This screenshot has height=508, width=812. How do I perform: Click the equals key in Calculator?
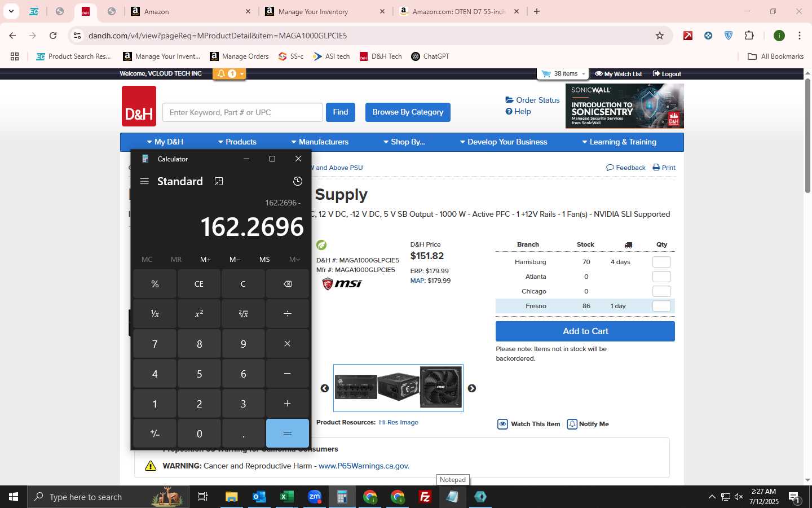(x=288, y=433)
